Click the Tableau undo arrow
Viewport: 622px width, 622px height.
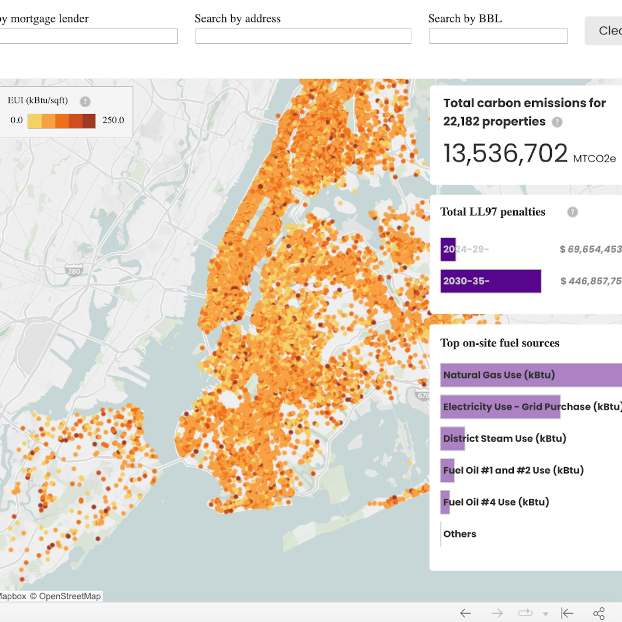[465, 613]
